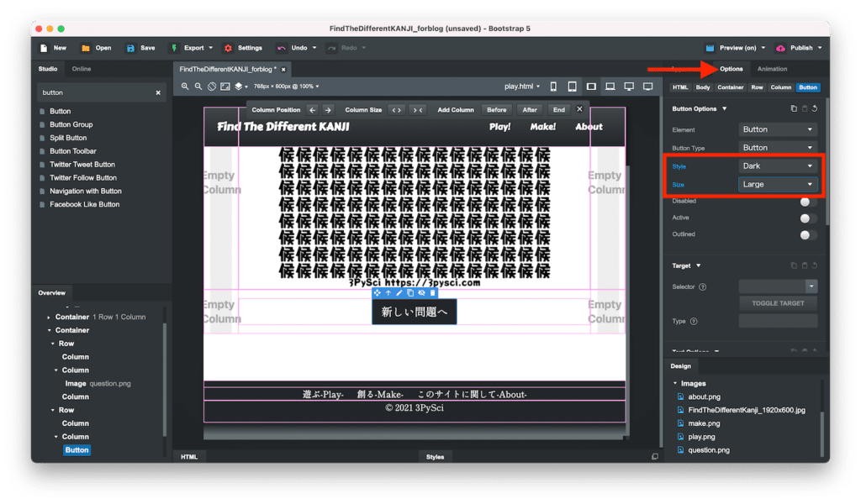The image size is (861, 504).
Task: Increase column size with the expand icon
Action: (x=396, y=110)
